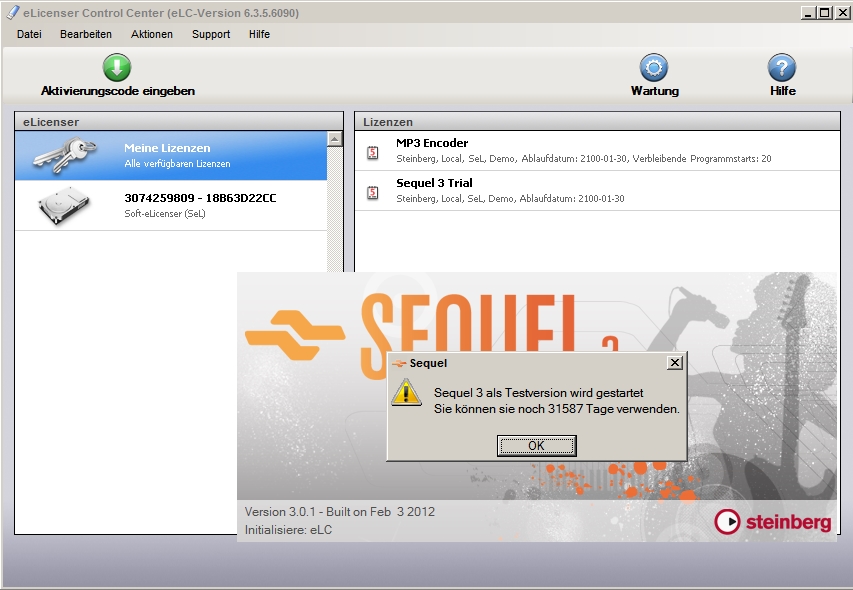Close the Sequel trial dialog

click(x=675, y=363)
